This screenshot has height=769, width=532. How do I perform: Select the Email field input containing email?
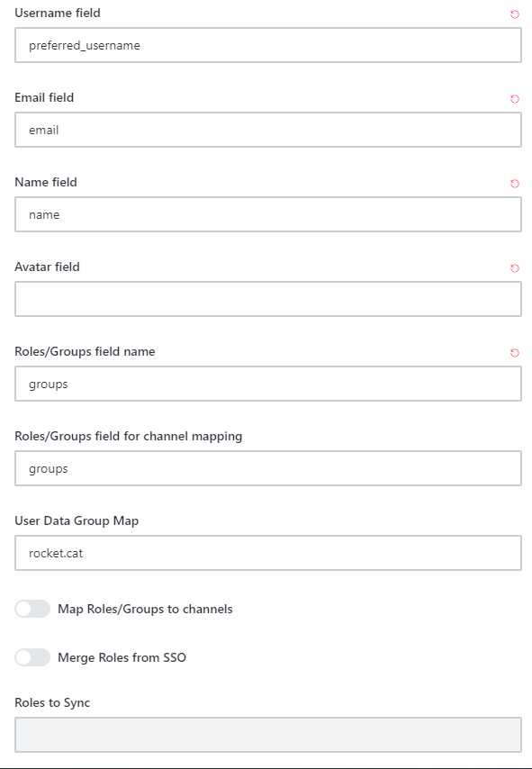(x=268, y=130)
